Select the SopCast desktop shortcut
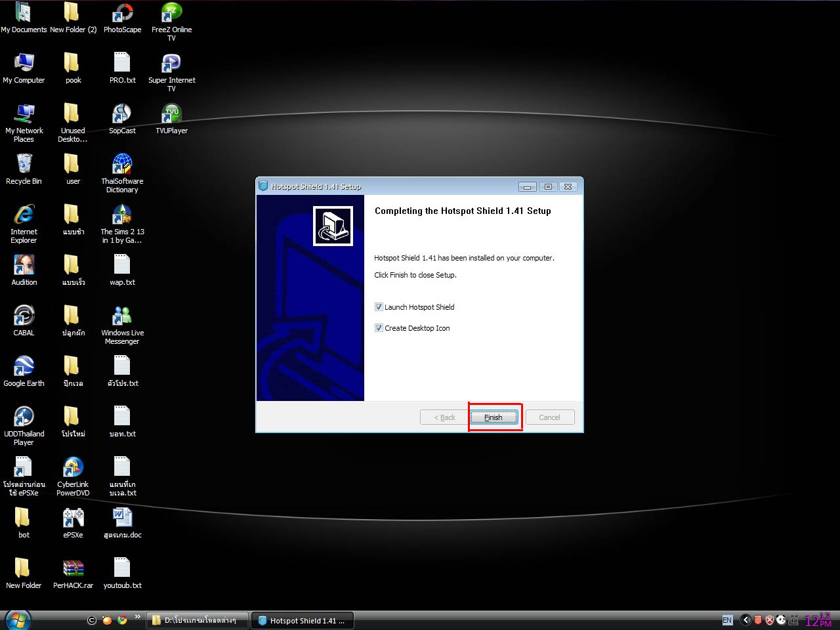Screen dimensions: 840x630 122,119
